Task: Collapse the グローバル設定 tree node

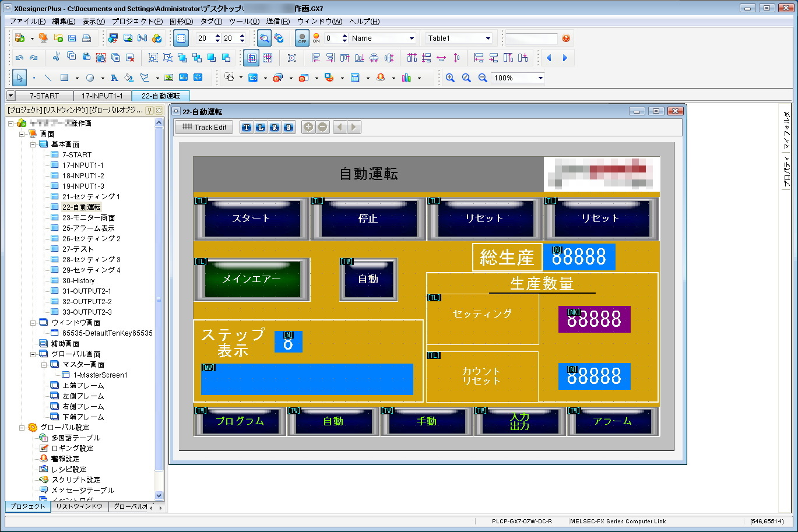Action: coord(22,427)
